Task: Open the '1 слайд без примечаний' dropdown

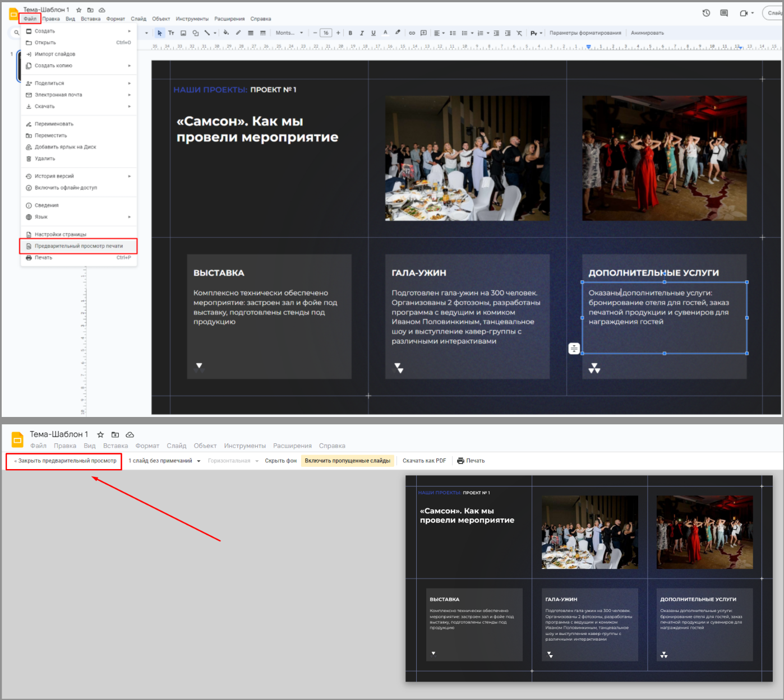Action: point(163,460)
